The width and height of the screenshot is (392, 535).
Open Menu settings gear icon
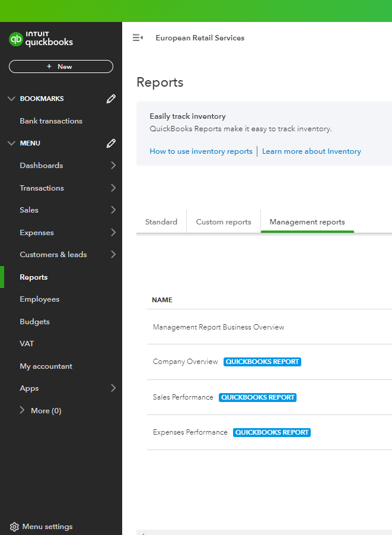pyautogui.click(x=14, y=527)
